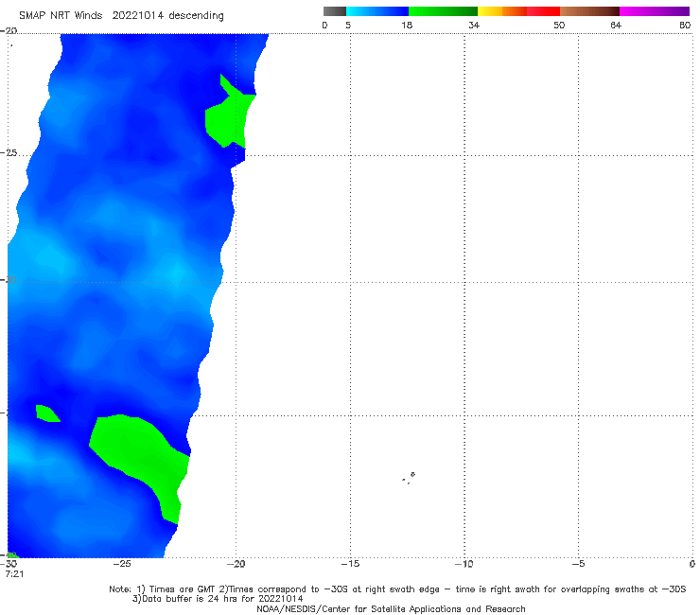Click the brown segment of the color bar
Screen dimensions: 700x615
(589, 11)
